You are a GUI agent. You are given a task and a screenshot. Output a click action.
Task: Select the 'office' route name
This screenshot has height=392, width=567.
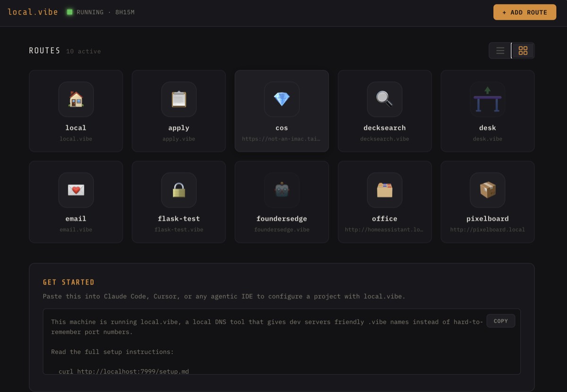coord(385,218)
